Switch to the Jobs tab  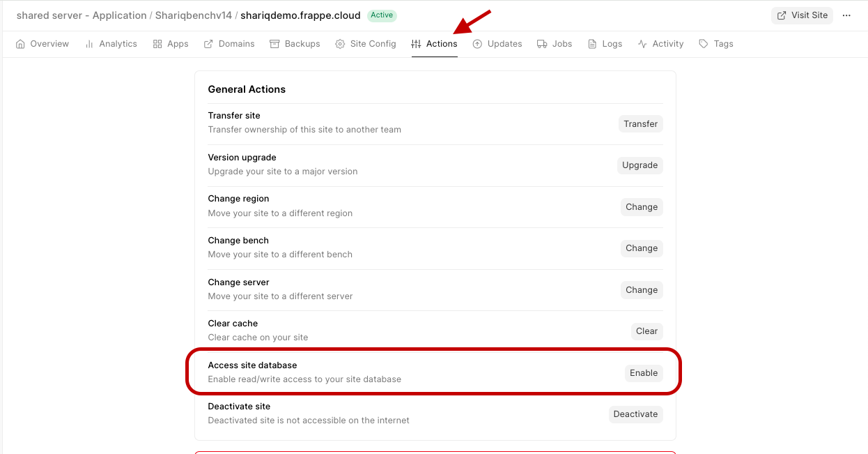coord(555,44)
